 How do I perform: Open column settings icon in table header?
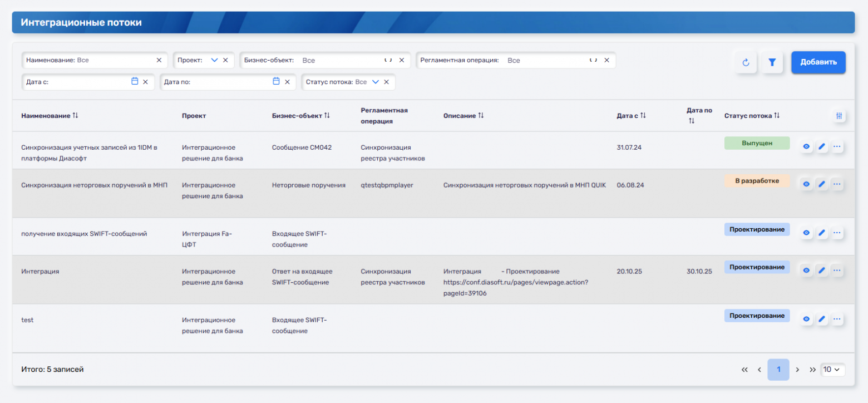coord(839,116)
